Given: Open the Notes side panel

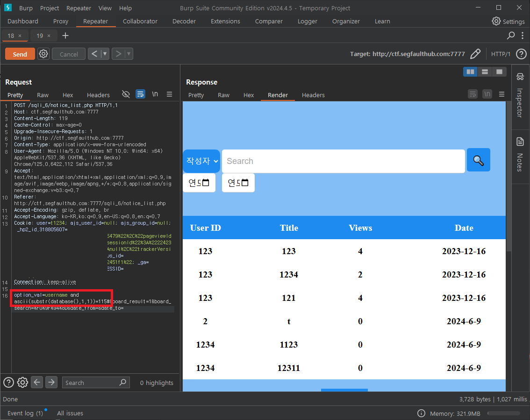Looking at the screenshot, I should coord(520,156).
